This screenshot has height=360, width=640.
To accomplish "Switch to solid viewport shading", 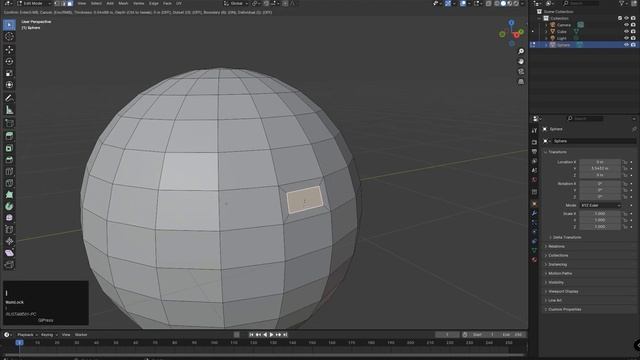I will pos(503,3).
